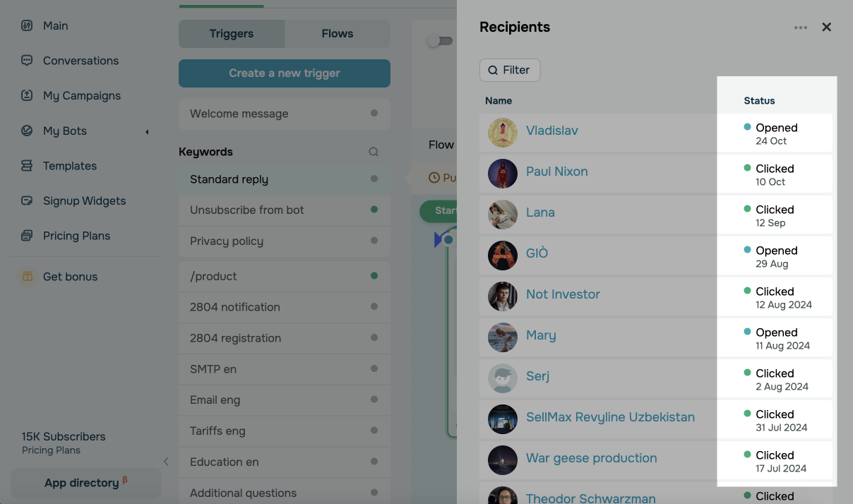
Task: Open the Recipients three-dots options menu
Action: tap(800, 28)
